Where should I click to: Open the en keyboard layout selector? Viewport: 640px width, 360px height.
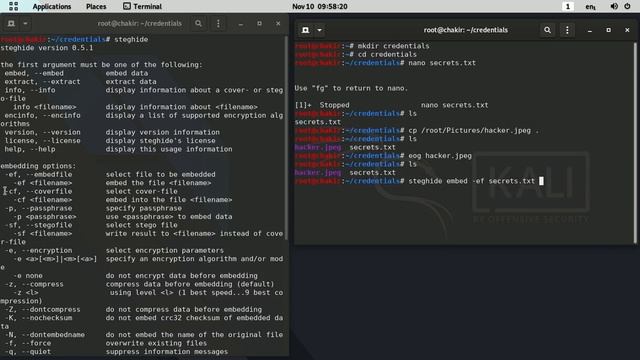click(590, 7)
